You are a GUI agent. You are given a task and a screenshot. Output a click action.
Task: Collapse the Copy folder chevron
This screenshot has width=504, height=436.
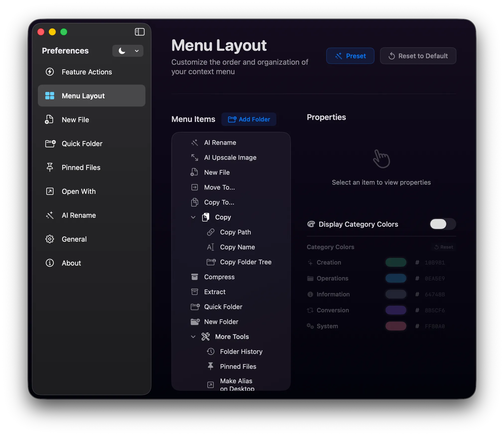tap(193, 217)
